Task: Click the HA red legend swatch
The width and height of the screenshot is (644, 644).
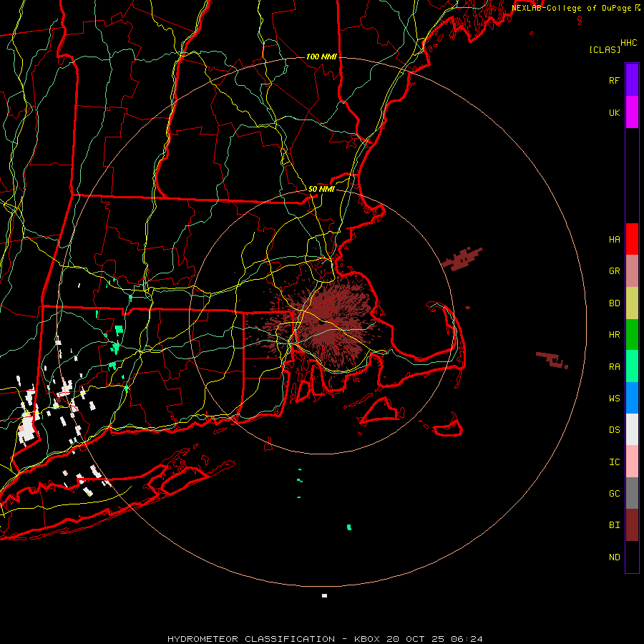Action: pyautogui.click(x=632, y=239)
